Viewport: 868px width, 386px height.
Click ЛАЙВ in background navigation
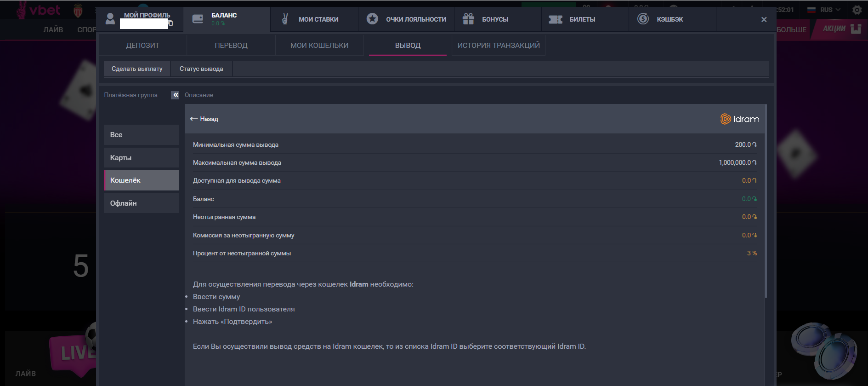point(53,29)
